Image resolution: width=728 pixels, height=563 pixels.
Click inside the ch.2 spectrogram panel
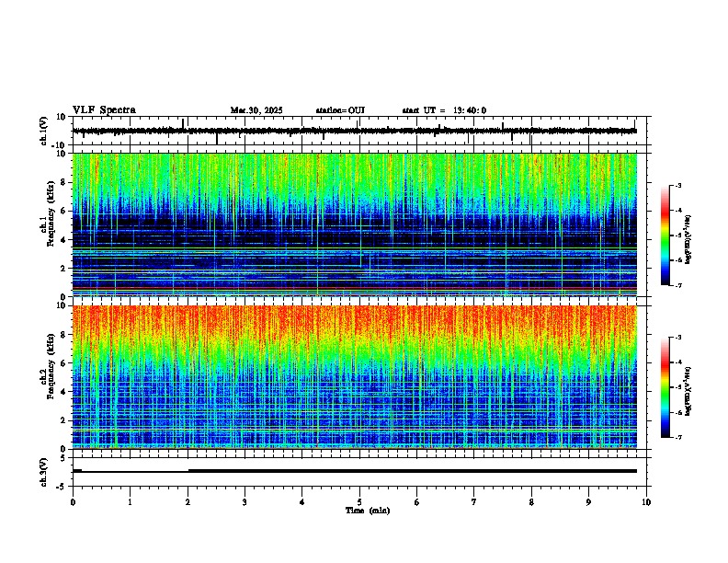tap(355, 377)
